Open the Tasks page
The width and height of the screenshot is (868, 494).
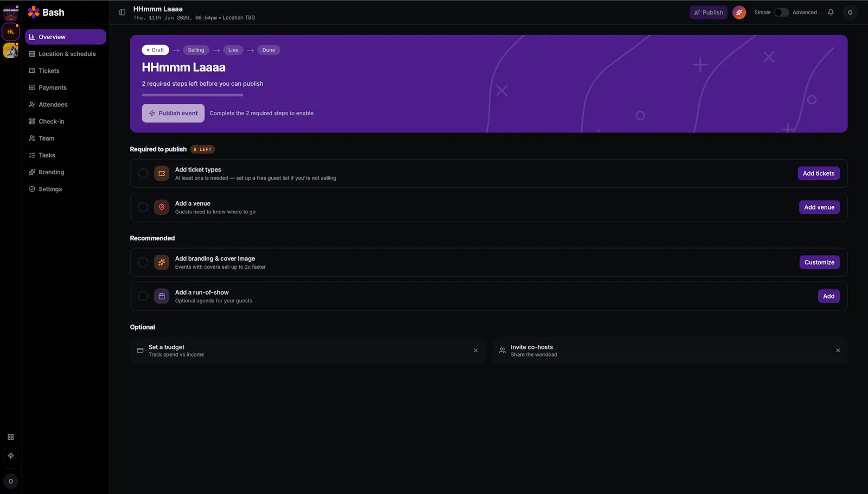point(66,155)
